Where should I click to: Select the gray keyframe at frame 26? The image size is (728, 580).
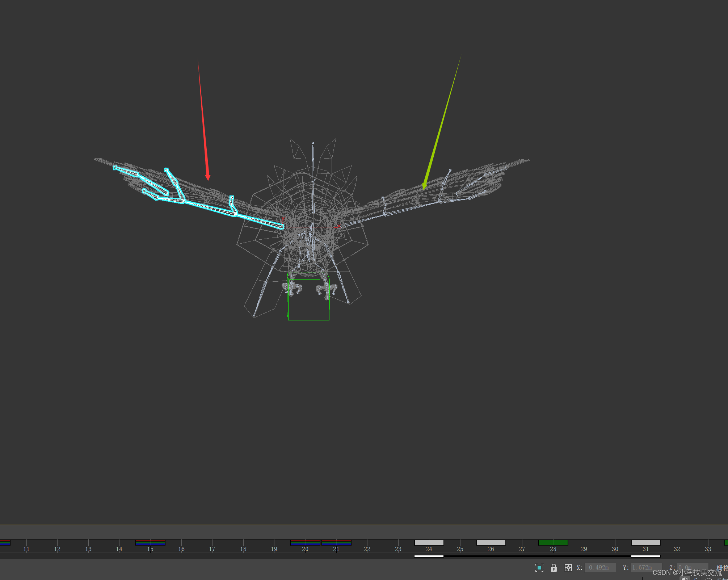(x=491, y=542)
